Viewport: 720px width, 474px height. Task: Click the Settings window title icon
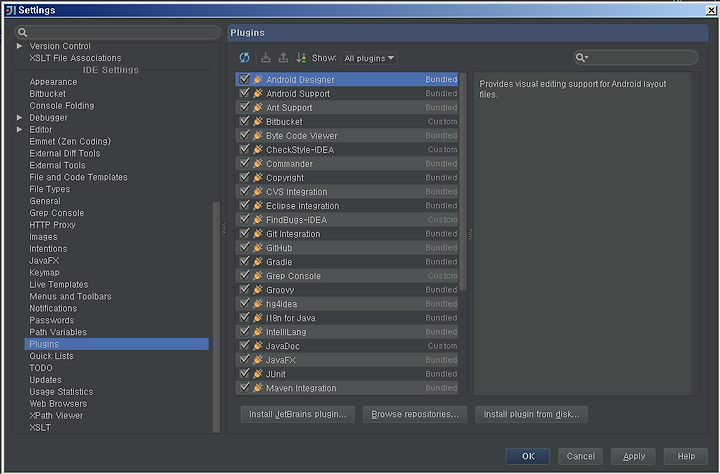11,10
